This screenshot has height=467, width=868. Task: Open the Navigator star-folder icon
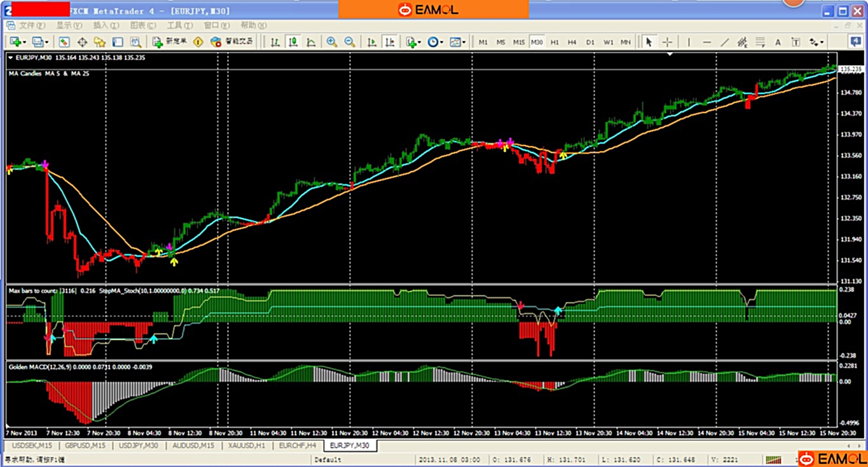pos(100,42)
